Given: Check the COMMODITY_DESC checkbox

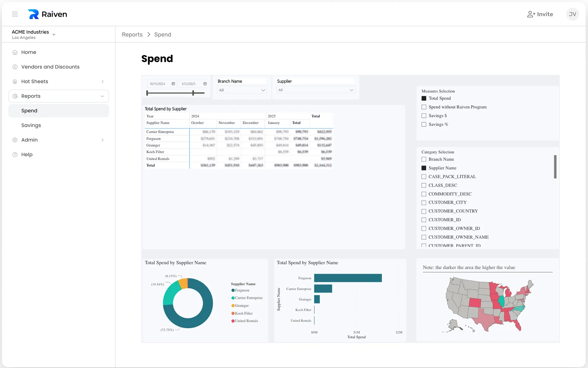Looking at the screenshot, I should [424, 194].
